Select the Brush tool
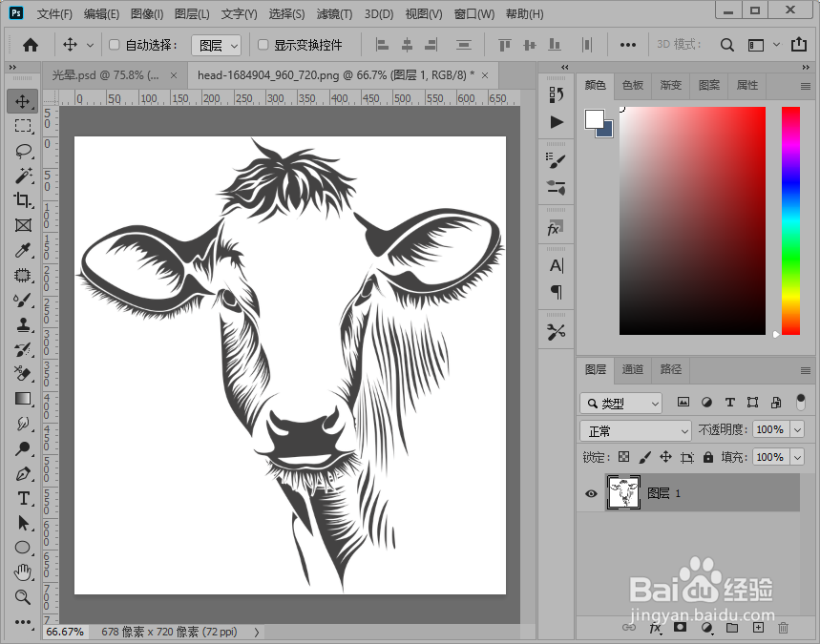Image resolution: width=820 pixels, height=644 pixels. (x=23, y=300)
